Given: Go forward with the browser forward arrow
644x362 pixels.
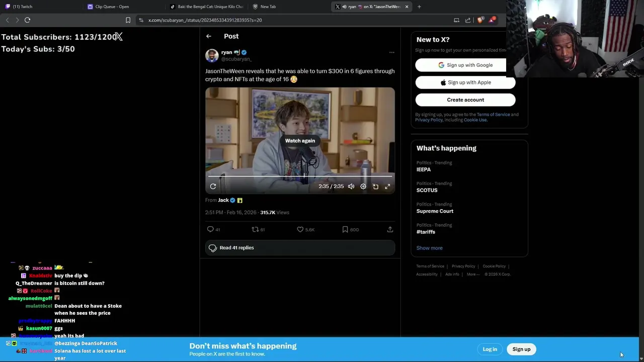Looking at the screenshot, I should [x=17, y=20].
